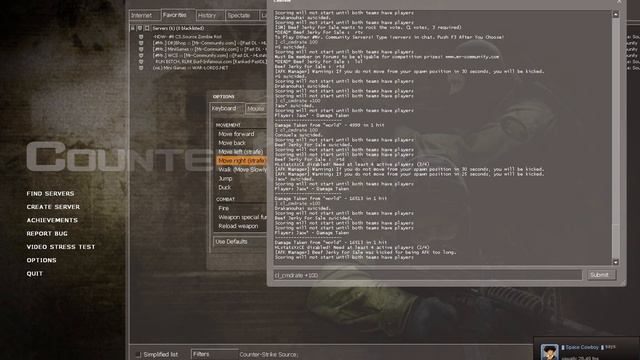Click console scrollbar down arrow
The image size is (640, 360).
(616, 262)
